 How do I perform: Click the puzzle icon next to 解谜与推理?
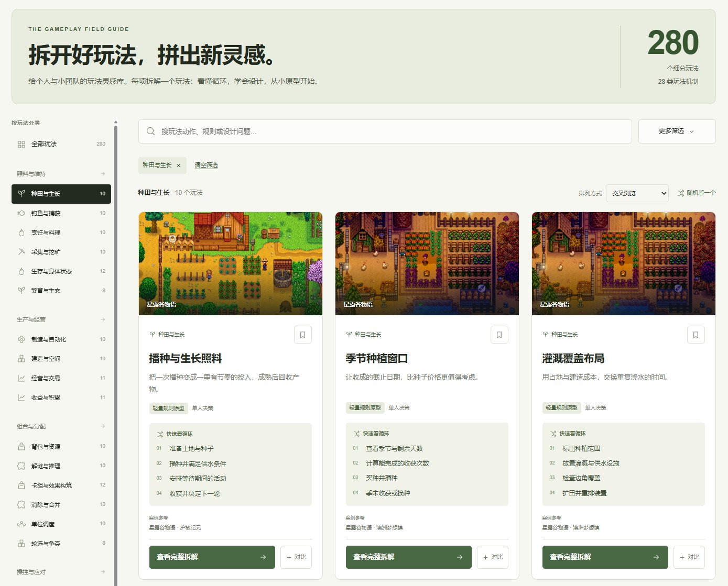point(21,466)
